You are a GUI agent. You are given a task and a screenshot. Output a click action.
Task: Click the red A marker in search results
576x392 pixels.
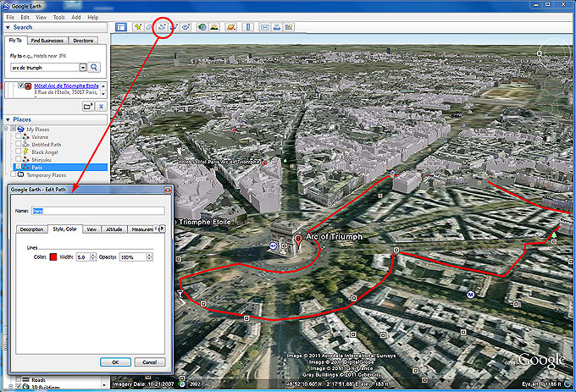click(28, 86)
